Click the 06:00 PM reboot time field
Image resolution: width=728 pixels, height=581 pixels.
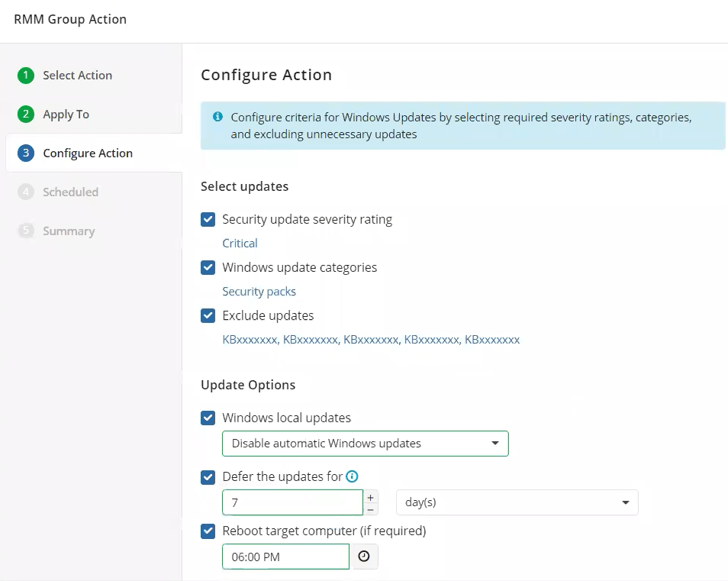(x=285, y=557)
